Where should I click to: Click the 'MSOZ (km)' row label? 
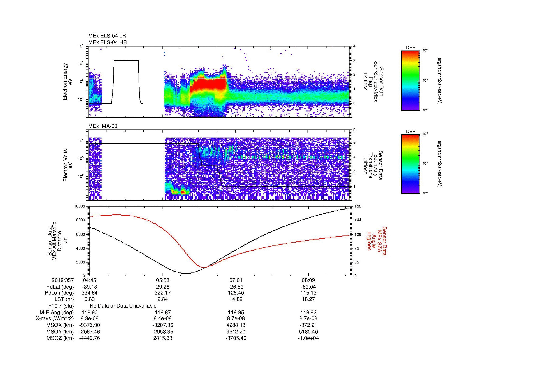tap(60, 338)
